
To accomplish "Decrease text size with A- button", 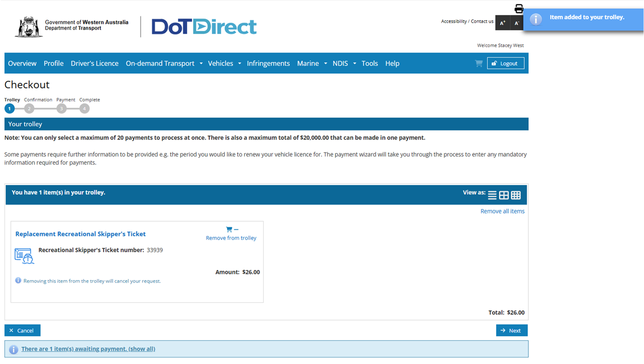I will (516, 23).
